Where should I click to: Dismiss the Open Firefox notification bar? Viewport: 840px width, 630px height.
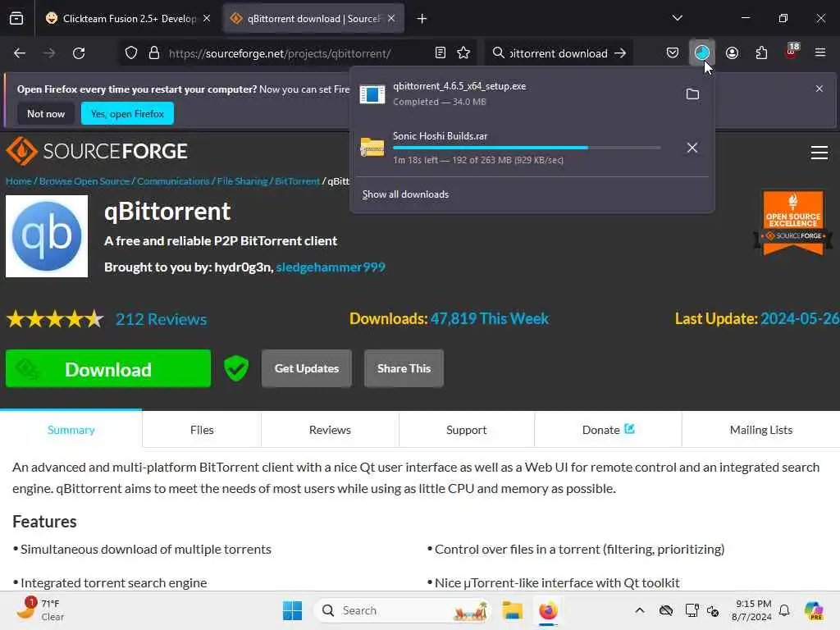[819, 89]
